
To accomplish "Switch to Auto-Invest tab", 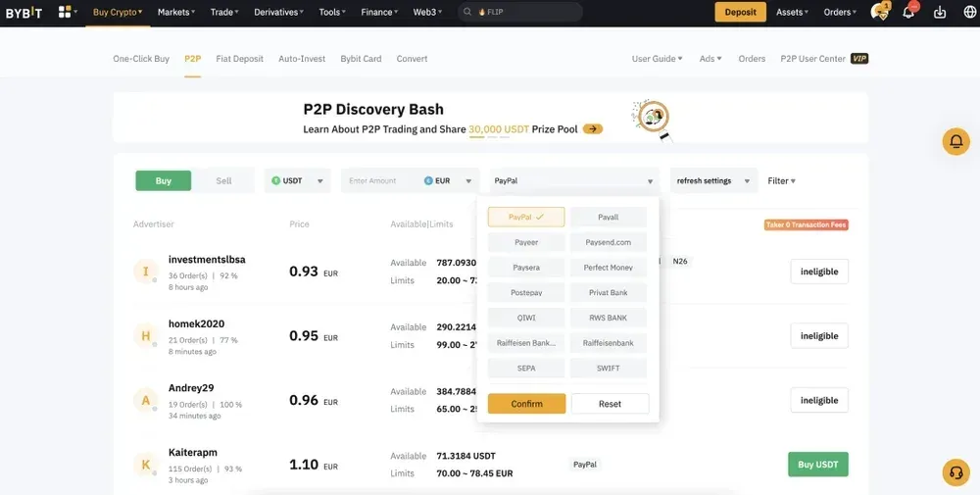I will pos(302,59).
